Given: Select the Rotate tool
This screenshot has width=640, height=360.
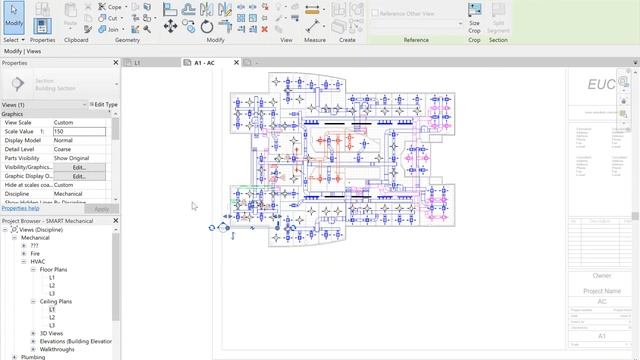Looking at the screenshot, I should (207, 27).
